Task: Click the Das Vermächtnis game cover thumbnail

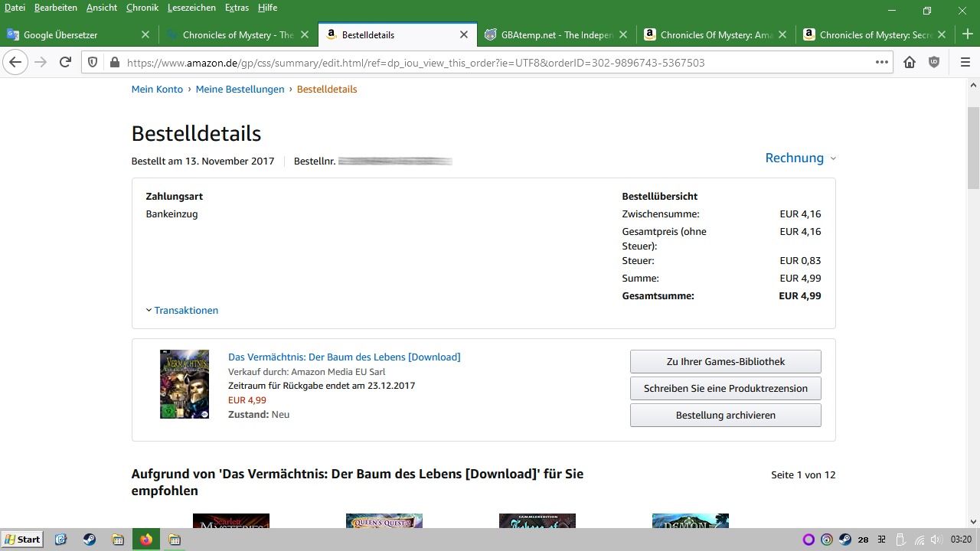Action: [x=184, y=384]
